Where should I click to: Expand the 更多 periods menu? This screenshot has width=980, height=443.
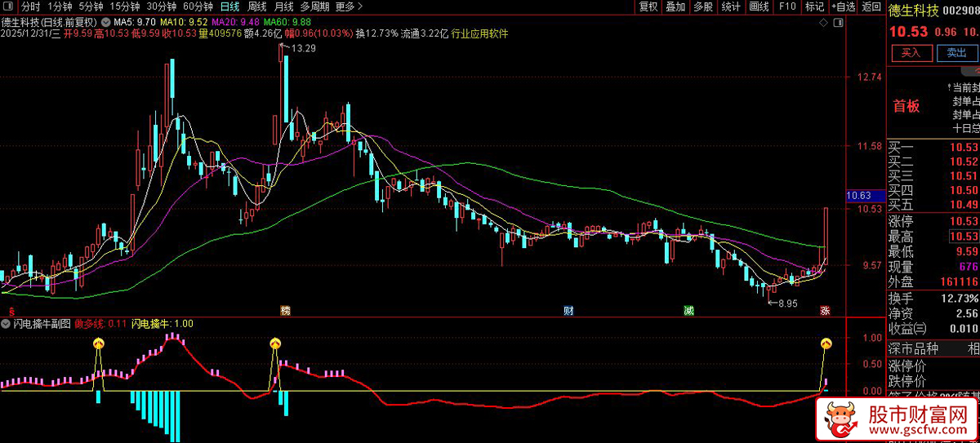(x=349, y=7)
